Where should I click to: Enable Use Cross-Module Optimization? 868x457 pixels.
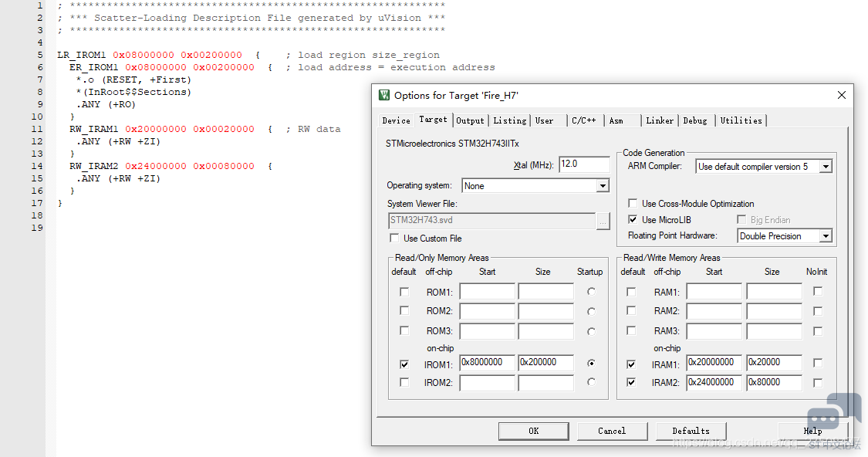633,203
